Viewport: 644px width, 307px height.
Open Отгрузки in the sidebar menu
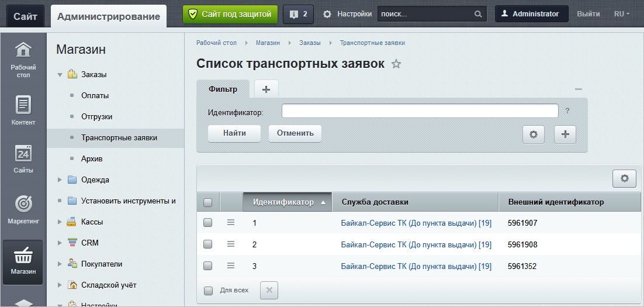(x=96, y=116)
